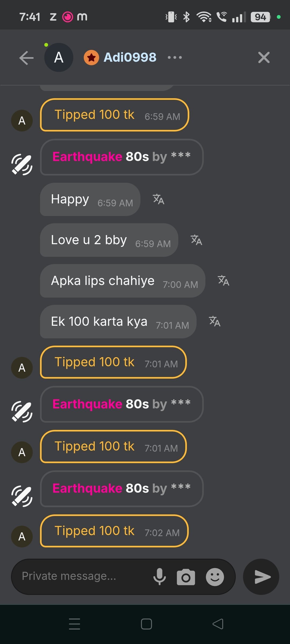Translate the "Happy" message
The width and height of the screenshot is (290, 644).
point(158,199)
